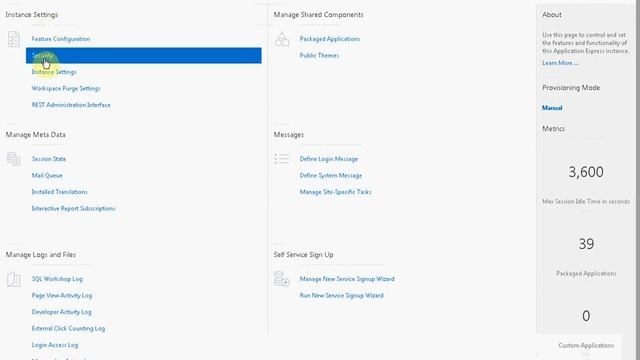Open Public Themes
This screenshot has width=640, height=360.
(319, 56)
